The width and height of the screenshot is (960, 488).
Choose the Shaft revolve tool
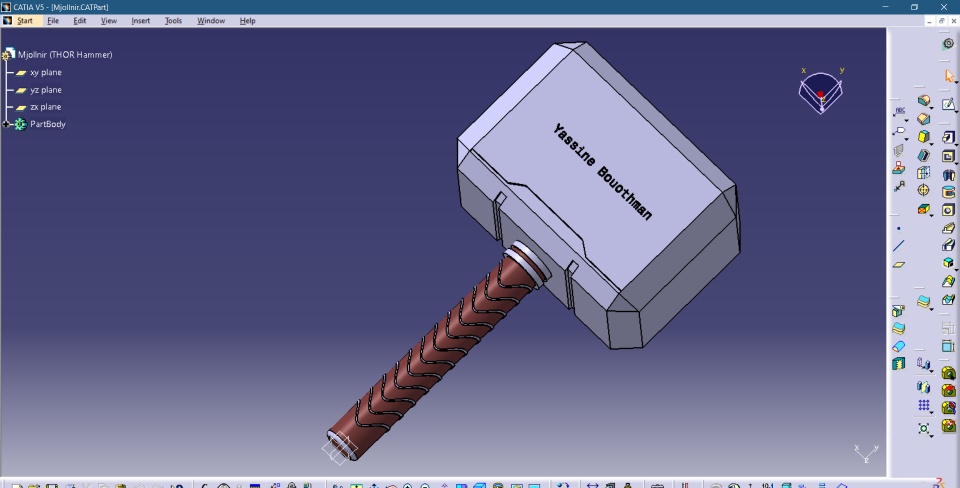click(948, 175)
